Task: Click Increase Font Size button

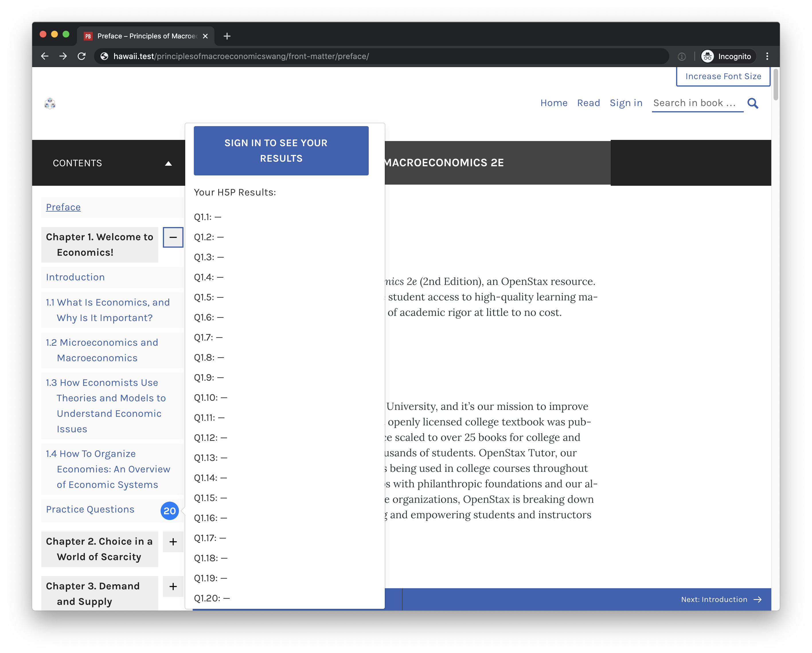Action: [723, 77]
